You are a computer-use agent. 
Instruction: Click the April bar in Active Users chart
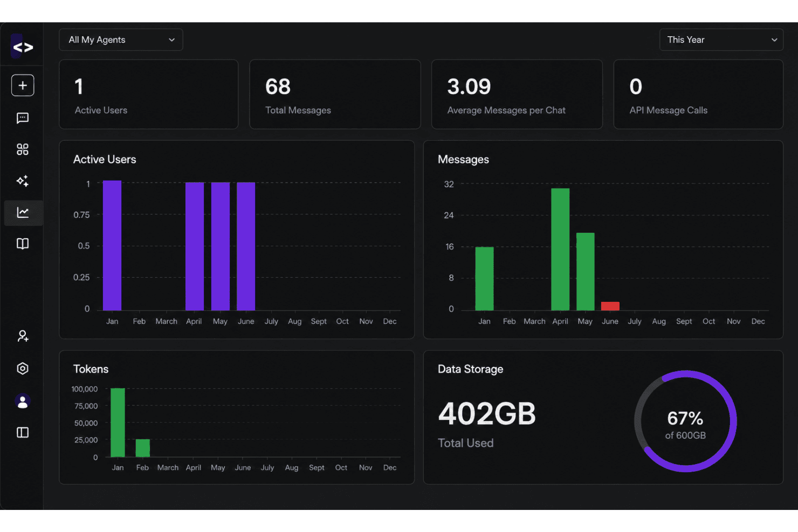195,246
